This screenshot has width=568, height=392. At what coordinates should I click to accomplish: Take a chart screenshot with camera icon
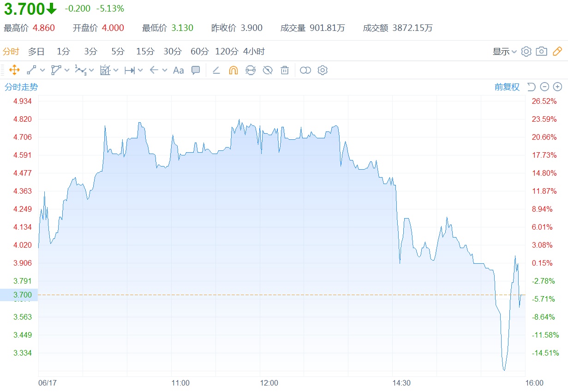542,51
